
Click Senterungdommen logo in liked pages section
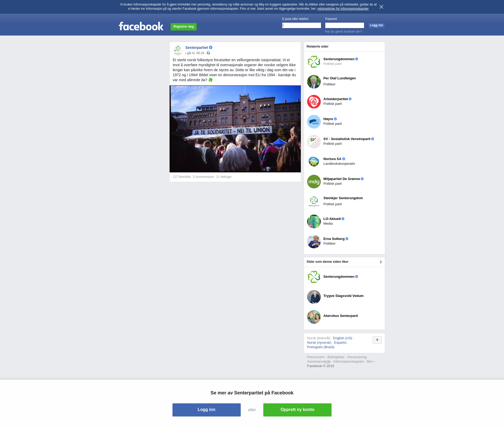pyautogui.click(x=314, y=277)
